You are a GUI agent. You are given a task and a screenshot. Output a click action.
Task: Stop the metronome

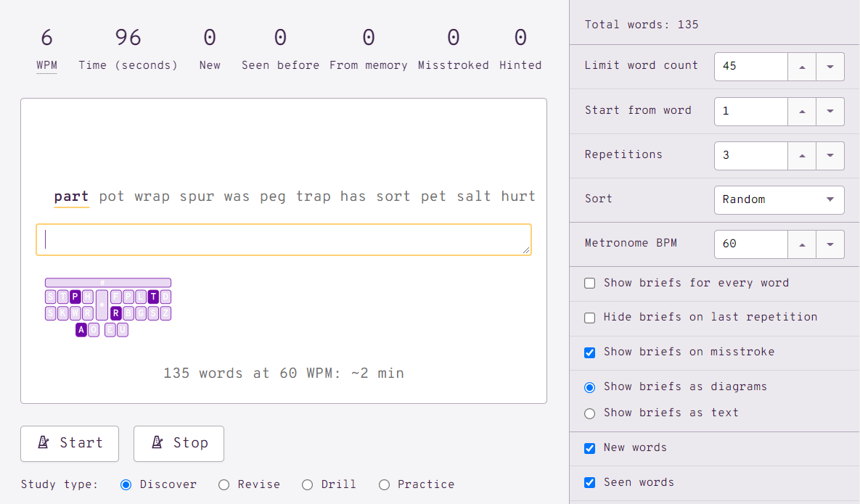tap(179, 443)
